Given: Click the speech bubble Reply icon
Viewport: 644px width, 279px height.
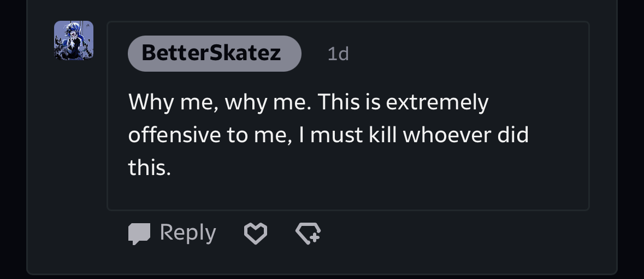Looking at the screenshot, I should (x=139, y=234).
